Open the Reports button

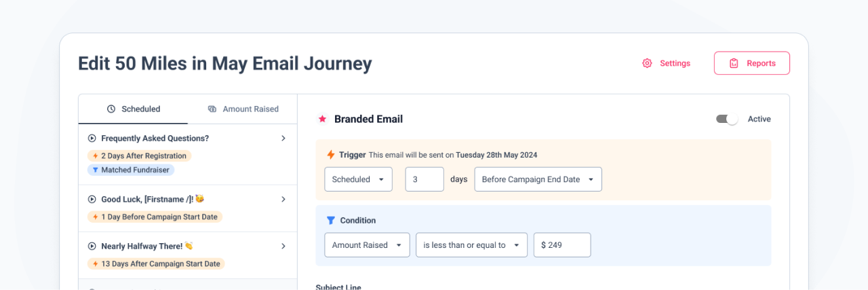click(751, 63)
